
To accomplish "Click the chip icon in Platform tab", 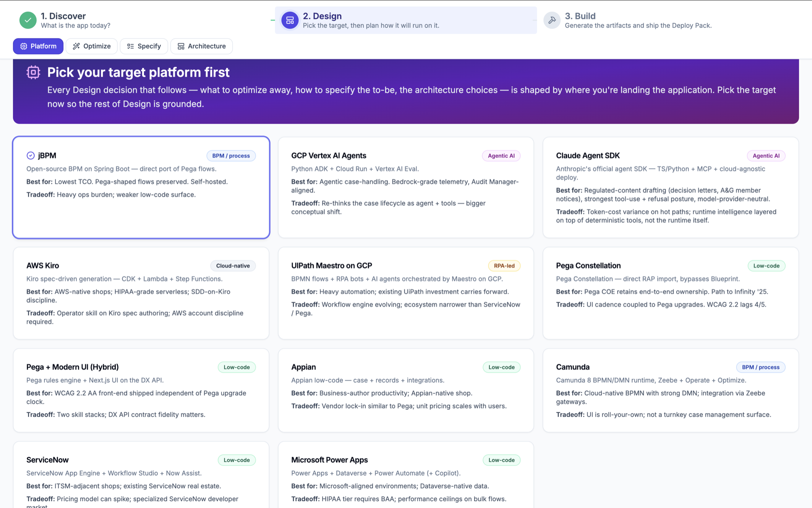I will pos(24,46).
